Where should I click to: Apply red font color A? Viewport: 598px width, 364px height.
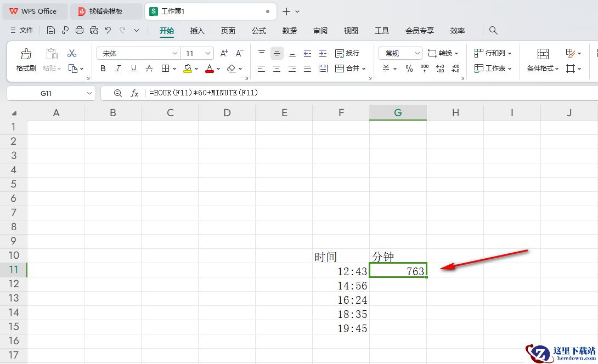point(210,69)
